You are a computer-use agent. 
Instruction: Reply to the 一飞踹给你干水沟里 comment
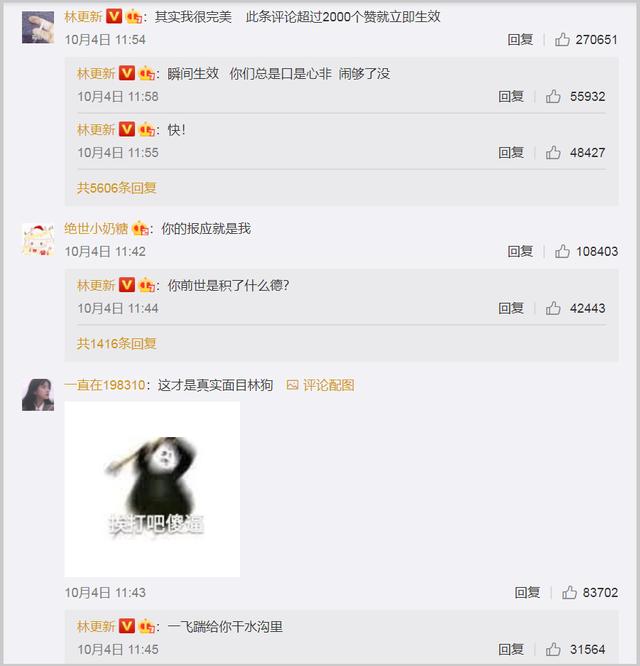[511, 649]
